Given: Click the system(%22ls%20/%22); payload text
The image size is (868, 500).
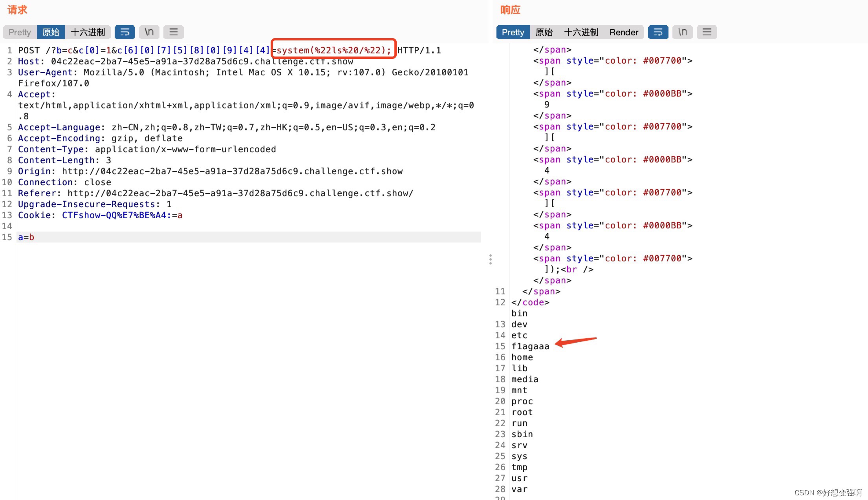Looking at the screenshot, I should point(334,50).
